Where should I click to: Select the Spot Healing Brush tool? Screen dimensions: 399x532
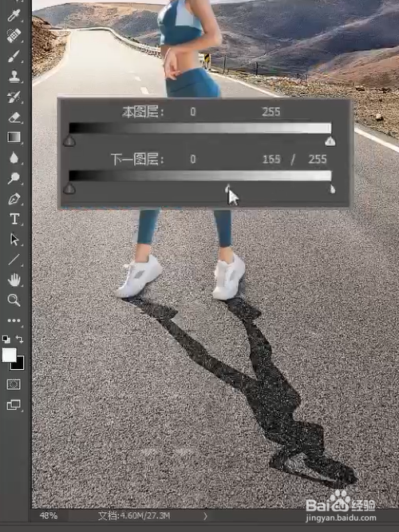[14, 35]
